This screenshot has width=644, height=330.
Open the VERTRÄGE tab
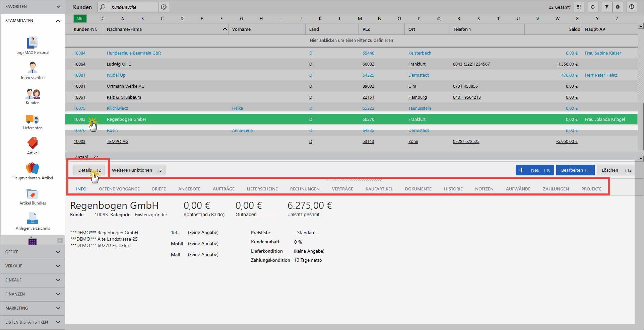[342, 189]
